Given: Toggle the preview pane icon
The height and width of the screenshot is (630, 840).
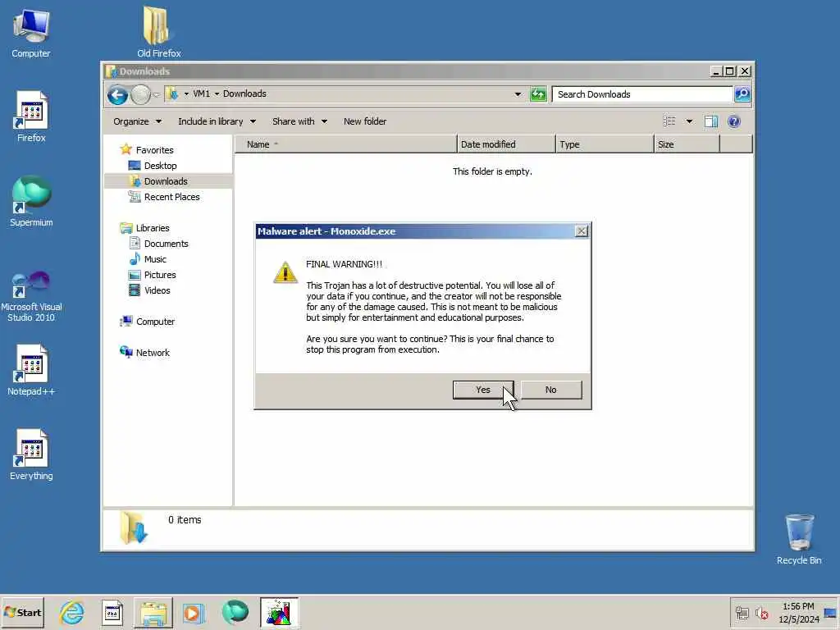Looking at the screenshot, I should click(711, 121).
